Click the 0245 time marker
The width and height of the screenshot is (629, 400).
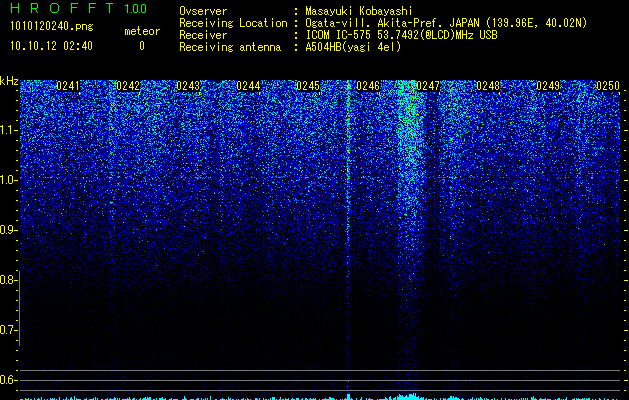coord(308,86)
